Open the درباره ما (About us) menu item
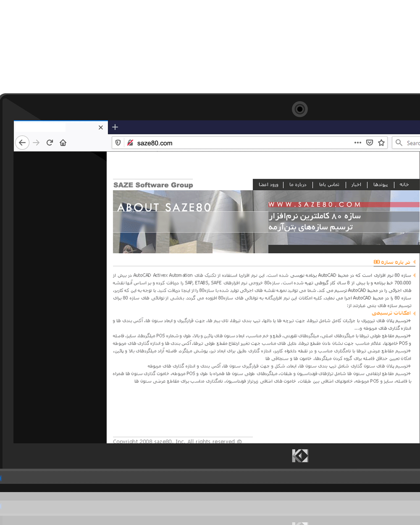This screenshot has height=525, width=420. (298, 184)
